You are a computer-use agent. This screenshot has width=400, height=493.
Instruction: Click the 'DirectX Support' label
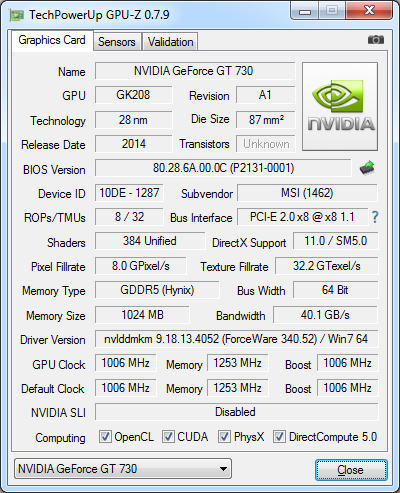[249, 243]
